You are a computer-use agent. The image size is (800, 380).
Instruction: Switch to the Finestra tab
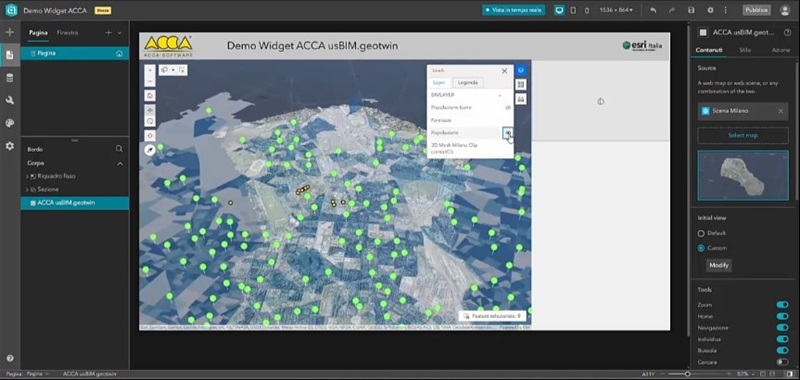tap(67, 33)
